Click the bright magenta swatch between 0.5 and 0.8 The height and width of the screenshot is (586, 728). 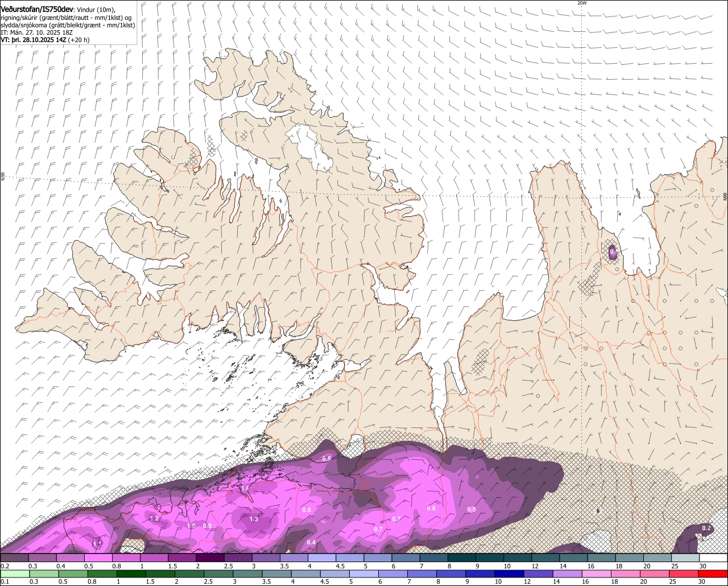(x=98, y=558)
